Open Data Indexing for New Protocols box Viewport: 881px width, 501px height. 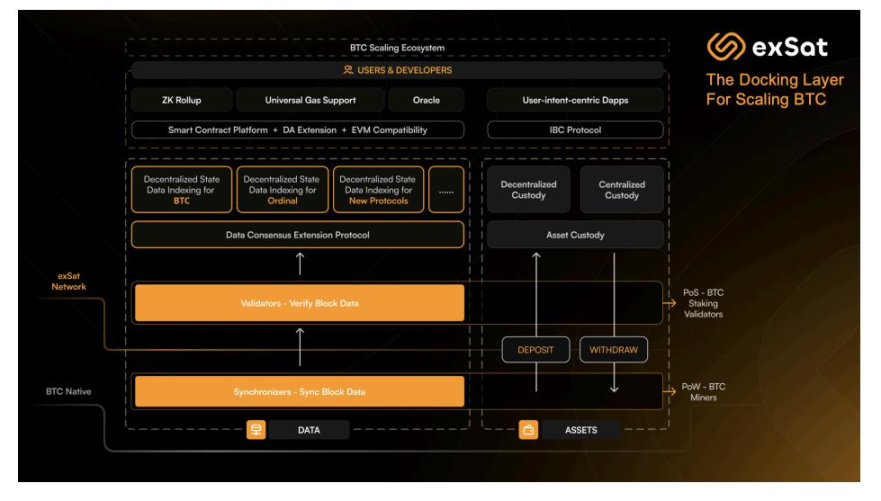(x=378, y=190)
